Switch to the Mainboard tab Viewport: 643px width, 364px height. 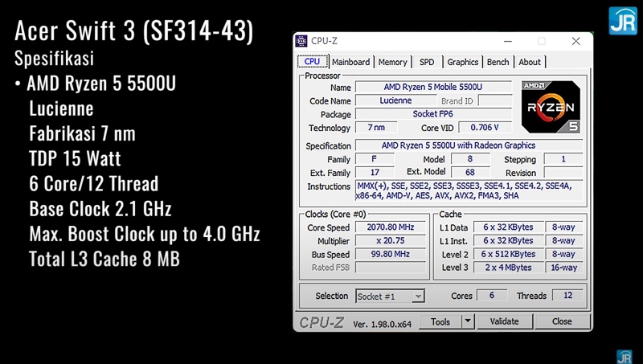[350, 62]
